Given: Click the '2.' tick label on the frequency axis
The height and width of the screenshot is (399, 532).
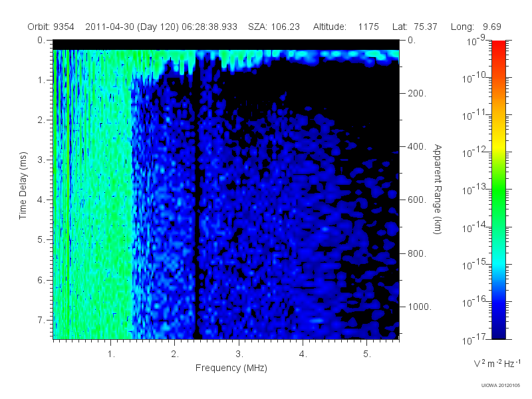Looking at the screenshot, I should coord(175,354).
